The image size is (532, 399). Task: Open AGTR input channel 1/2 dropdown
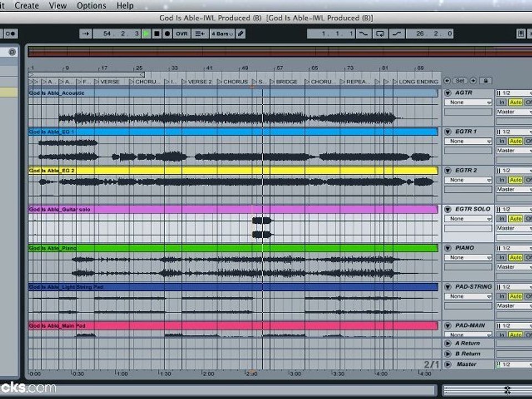click(514, 93)
